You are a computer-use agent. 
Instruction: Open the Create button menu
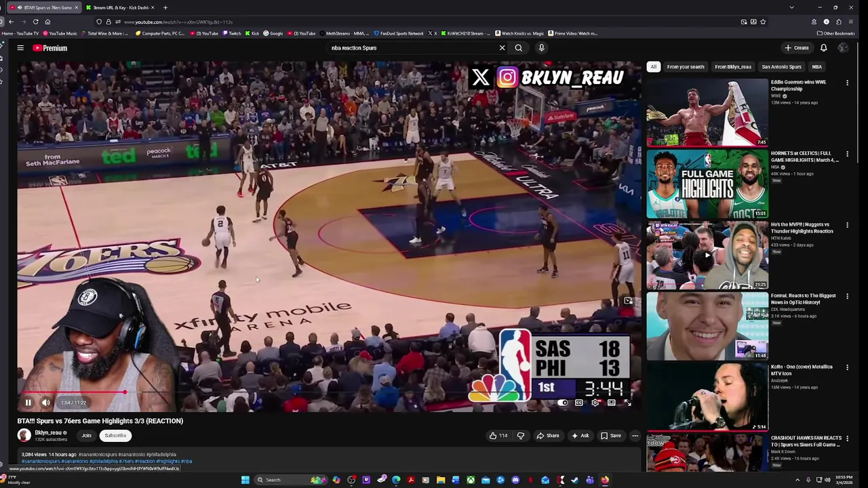(x=797, y=48)
